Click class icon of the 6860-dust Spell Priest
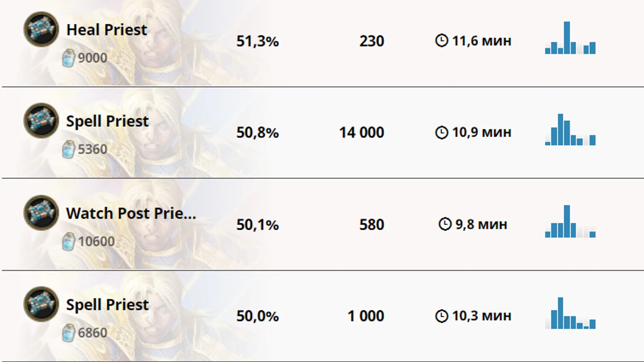 pyautogui.click(x=41, y=304)
